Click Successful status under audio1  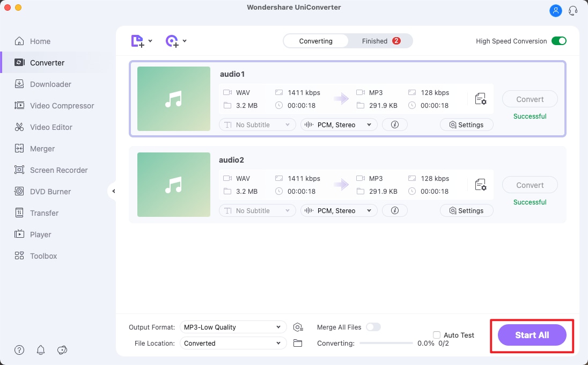click(530, 116)
